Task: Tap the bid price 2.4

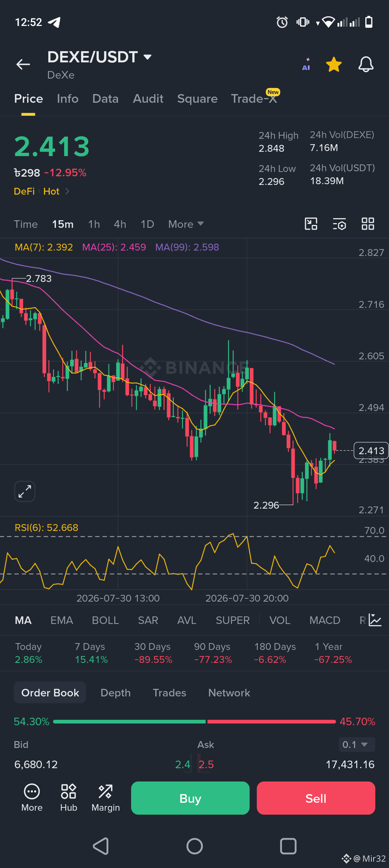Action: (183, 765)
